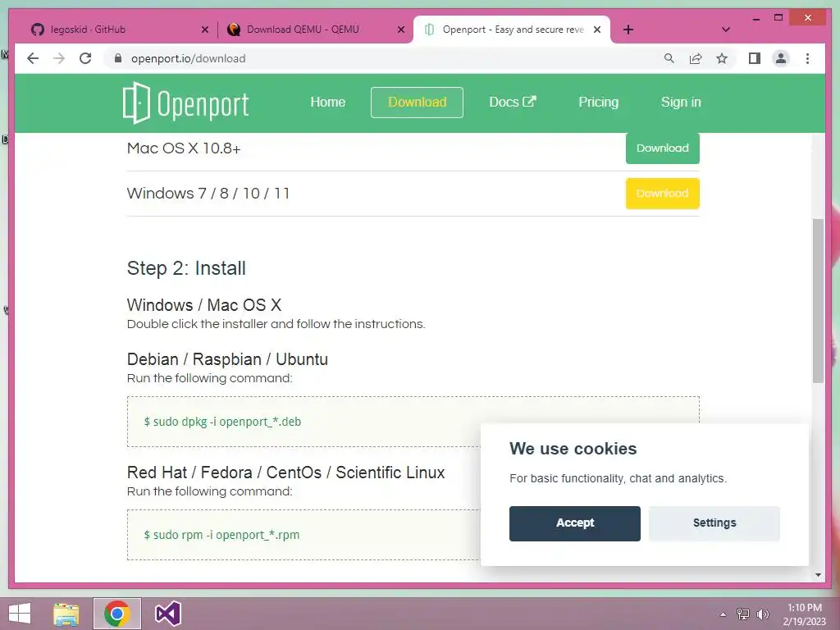Expand the tab search dropdown
Viewport: 840px width, 630px height.
pos(725,30)
